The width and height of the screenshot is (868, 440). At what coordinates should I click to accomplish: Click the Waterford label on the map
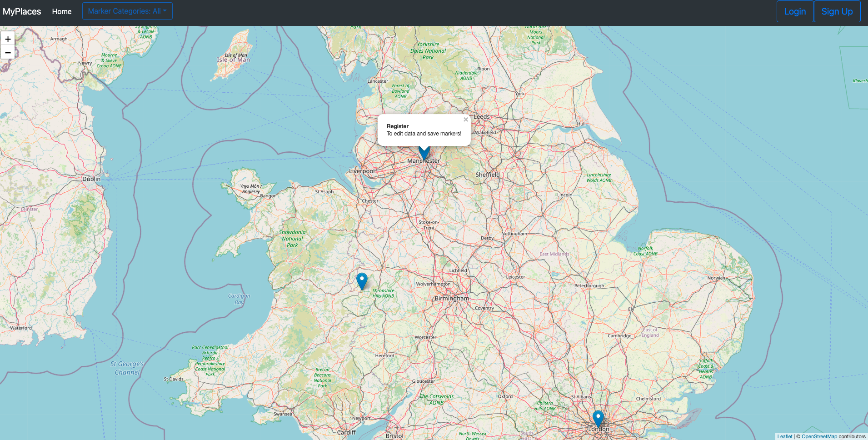point(21,328)
